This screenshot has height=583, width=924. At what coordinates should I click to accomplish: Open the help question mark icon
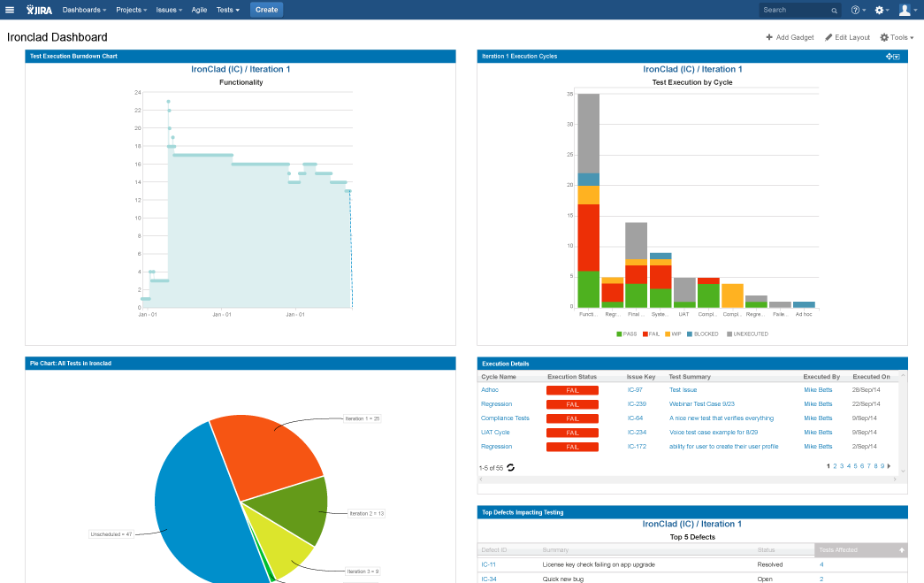pos(855,10)
